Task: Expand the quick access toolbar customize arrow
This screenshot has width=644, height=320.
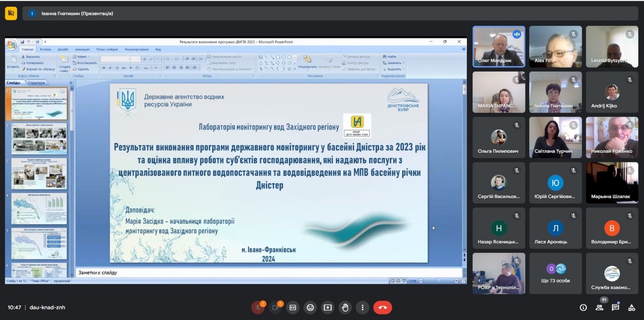Action: click(x=45, y=42)
